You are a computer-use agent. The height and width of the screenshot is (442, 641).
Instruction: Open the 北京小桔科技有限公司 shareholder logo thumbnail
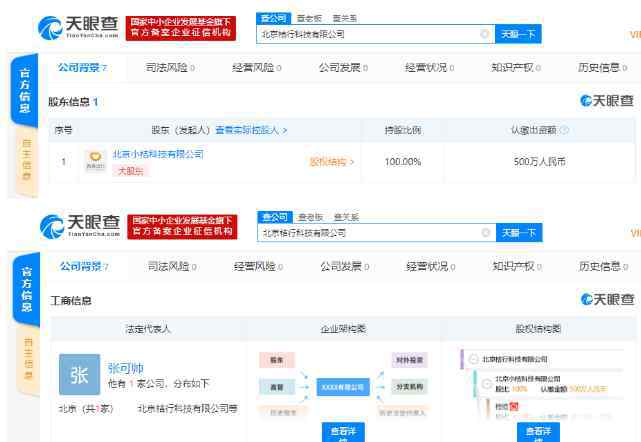click(95, 161)
